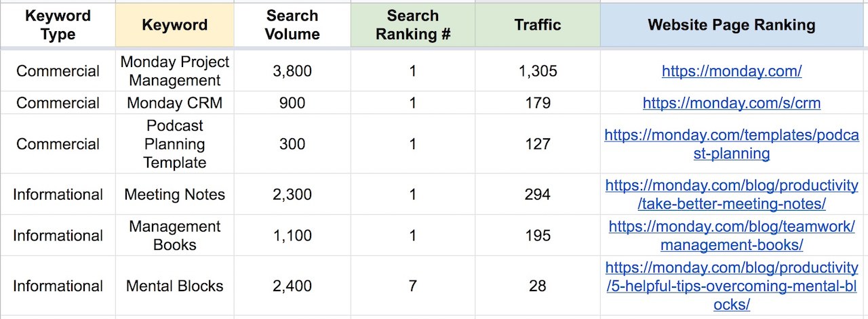868x319 pixels.
Task: Open the management-books blog link
Action: [732, 236]
